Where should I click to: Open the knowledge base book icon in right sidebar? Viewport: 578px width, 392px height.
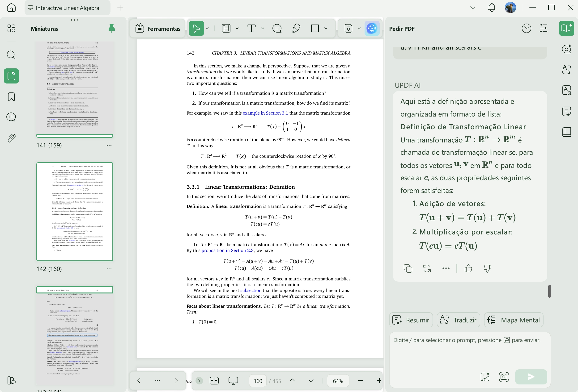(x=567, y=132)
